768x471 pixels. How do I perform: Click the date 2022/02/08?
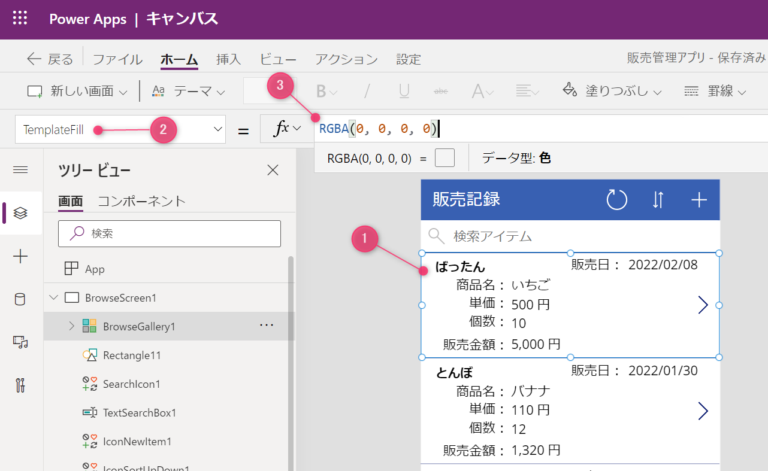coord(663,265)
